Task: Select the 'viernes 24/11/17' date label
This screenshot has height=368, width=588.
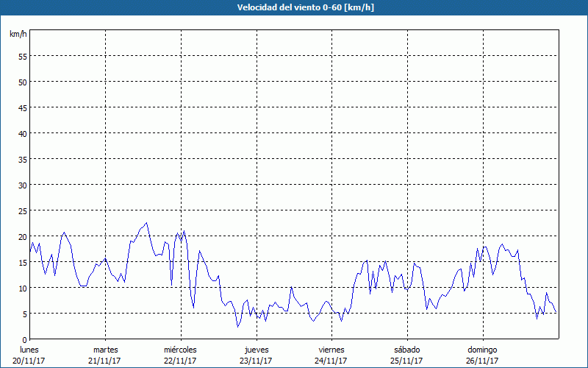Action: (x=331, y=355)
